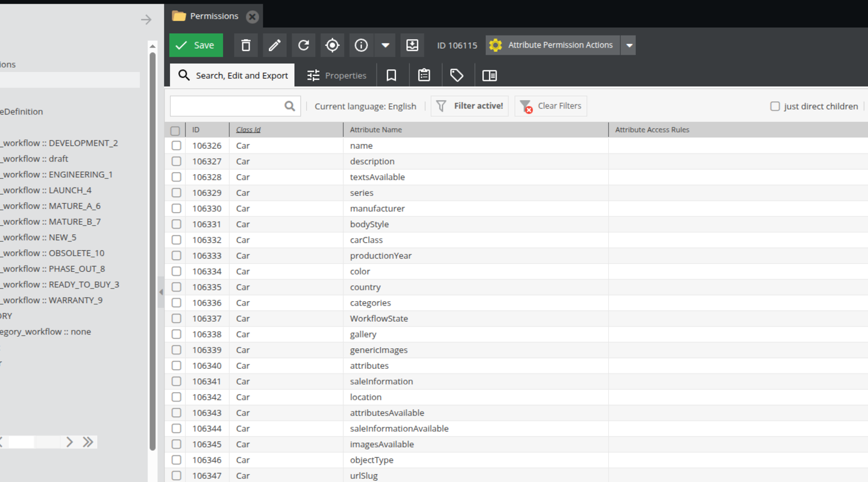Viewport: 868px width, 482px height.
Task: Toggle the select-all header checkbox
Action: coord(175,130)
